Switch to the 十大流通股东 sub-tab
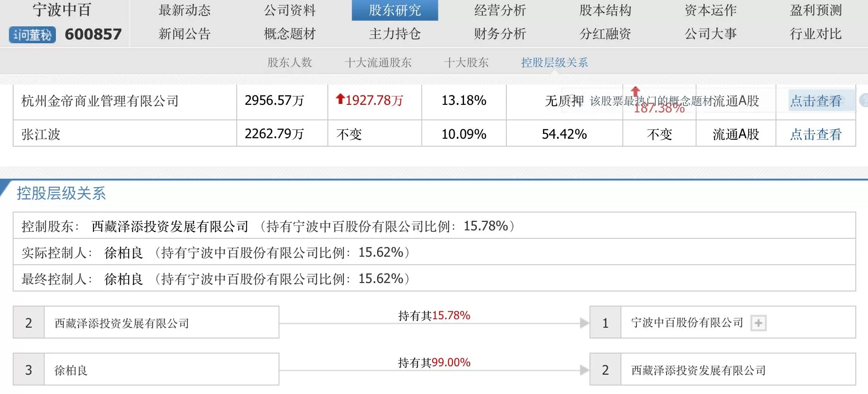The width and height of the screenshot is (868, 394). coord(379,62)
